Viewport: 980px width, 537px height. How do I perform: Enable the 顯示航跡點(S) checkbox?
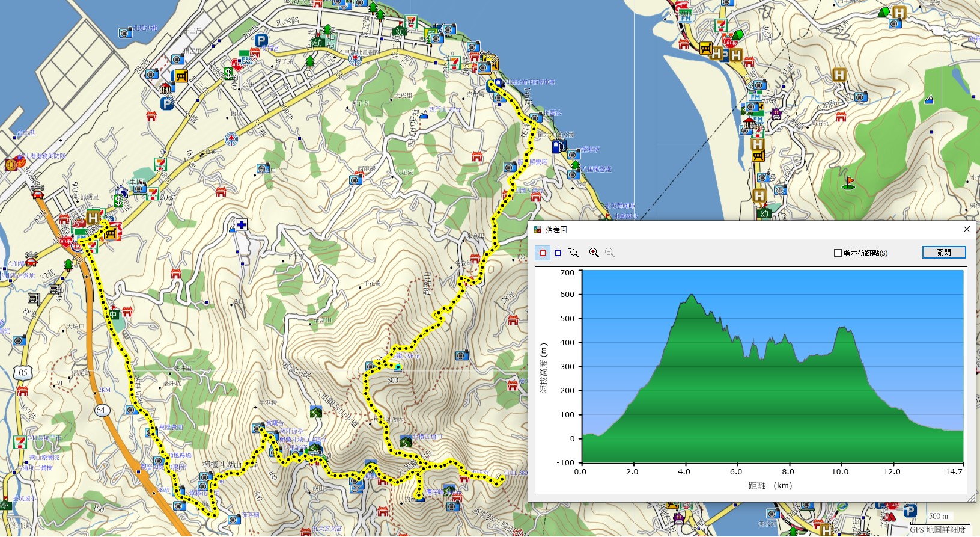[838, 253]
